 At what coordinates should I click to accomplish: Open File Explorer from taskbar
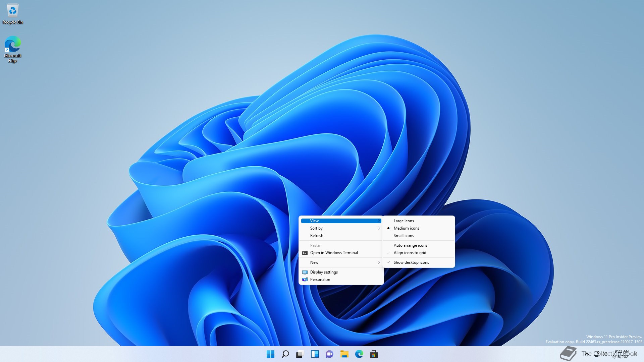(344, 354)
